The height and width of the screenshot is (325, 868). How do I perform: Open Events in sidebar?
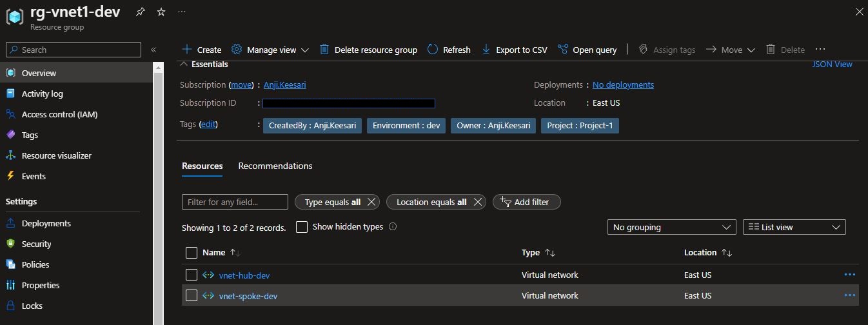coord(77,176)
